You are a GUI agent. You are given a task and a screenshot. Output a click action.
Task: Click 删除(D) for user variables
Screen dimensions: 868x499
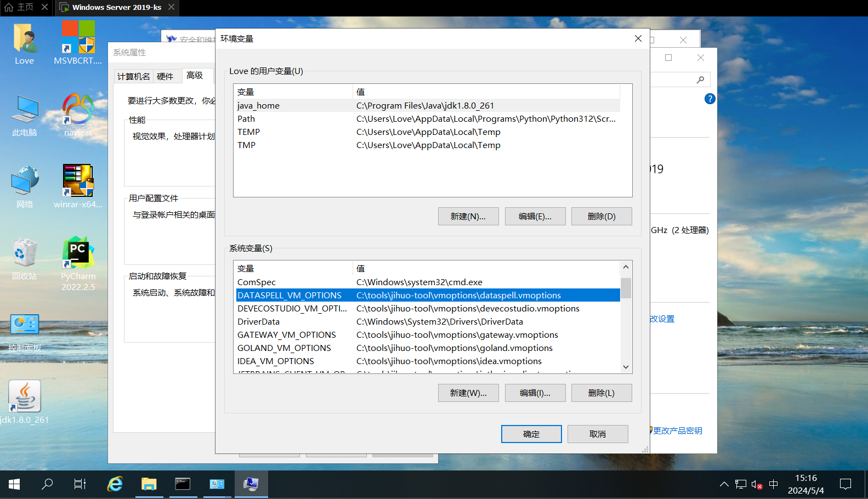tap(602, 216)
